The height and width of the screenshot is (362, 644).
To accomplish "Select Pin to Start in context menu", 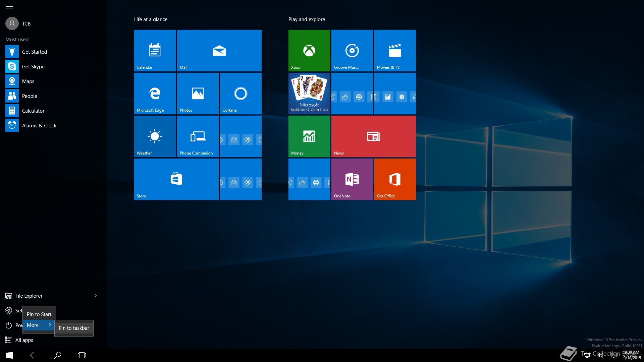I will click(x=39, y=314).
